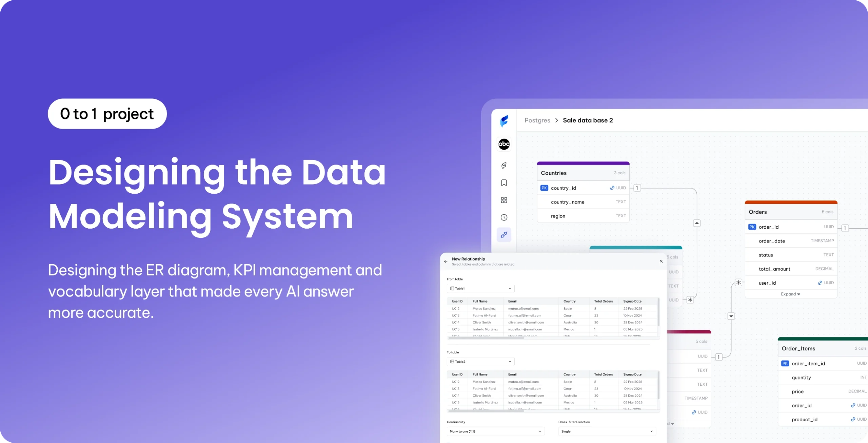Viewport: 868px width, 443px height.
Task: Open the grid dashboard icon in sidebar
Action: [x=504, y=200]
